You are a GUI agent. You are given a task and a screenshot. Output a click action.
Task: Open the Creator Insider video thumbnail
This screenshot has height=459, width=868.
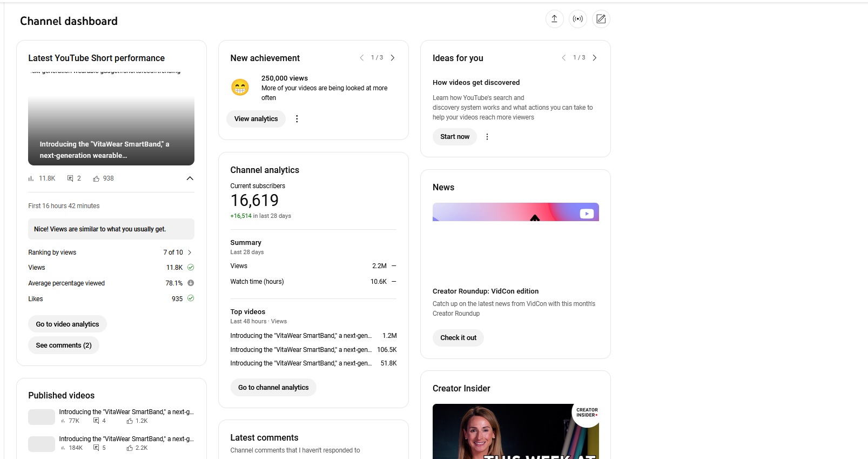coord(516,431)
